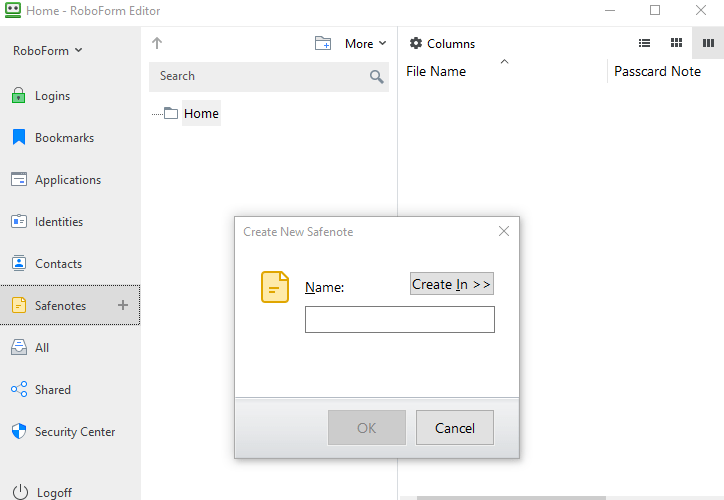Click the Safenote Name text field

[x=399, y=320]
